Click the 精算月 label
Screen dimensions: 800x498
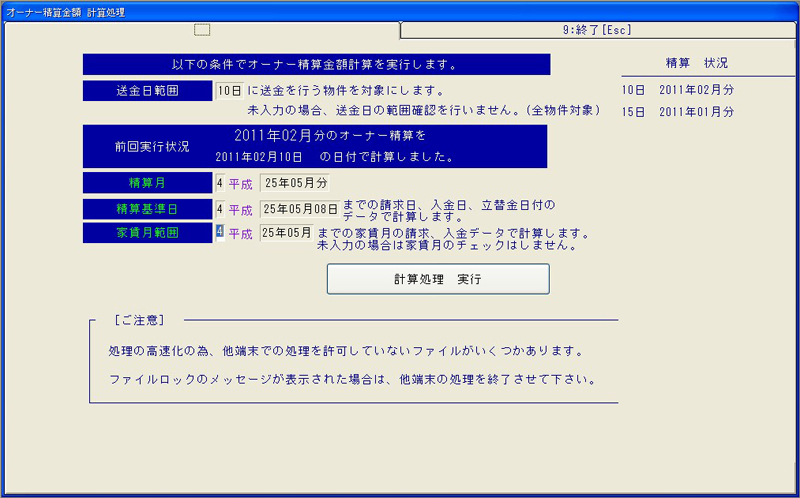148,183
